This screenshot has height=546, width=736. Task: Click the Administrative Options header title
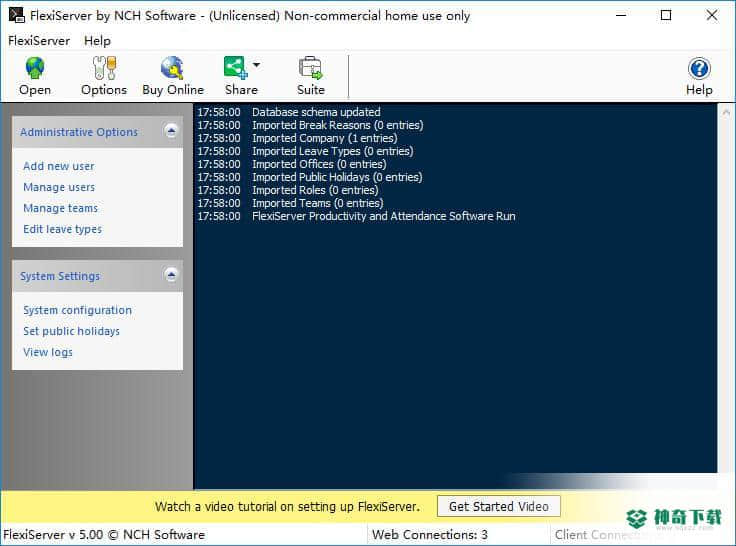tap(79, 132)
